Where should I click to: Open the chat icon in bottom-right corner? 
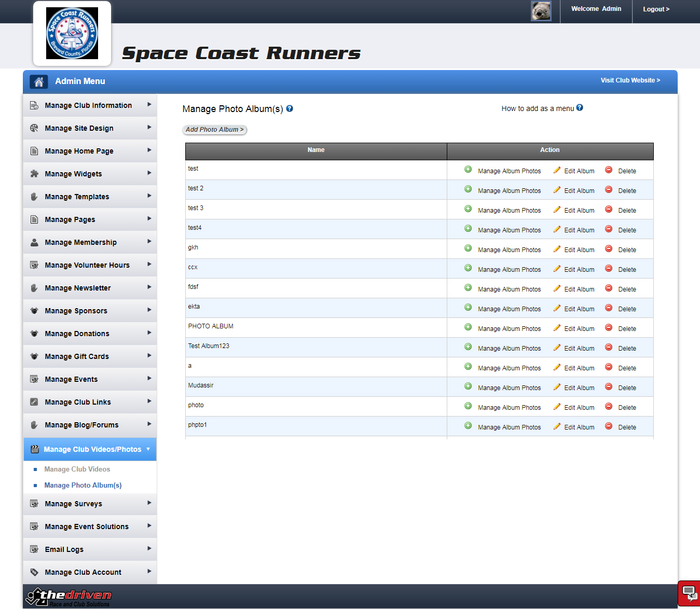click(x=689, y=593)
